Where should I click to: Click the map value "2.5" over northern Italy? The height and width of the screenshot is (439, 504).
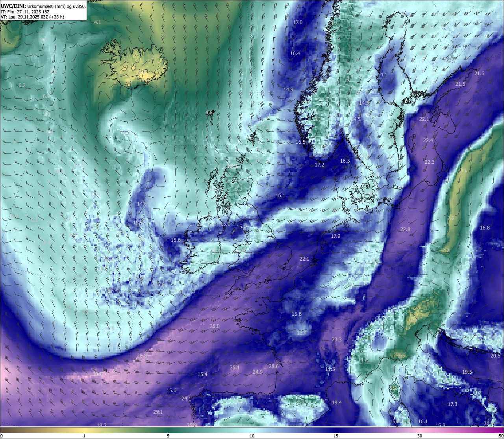[401, 356]
